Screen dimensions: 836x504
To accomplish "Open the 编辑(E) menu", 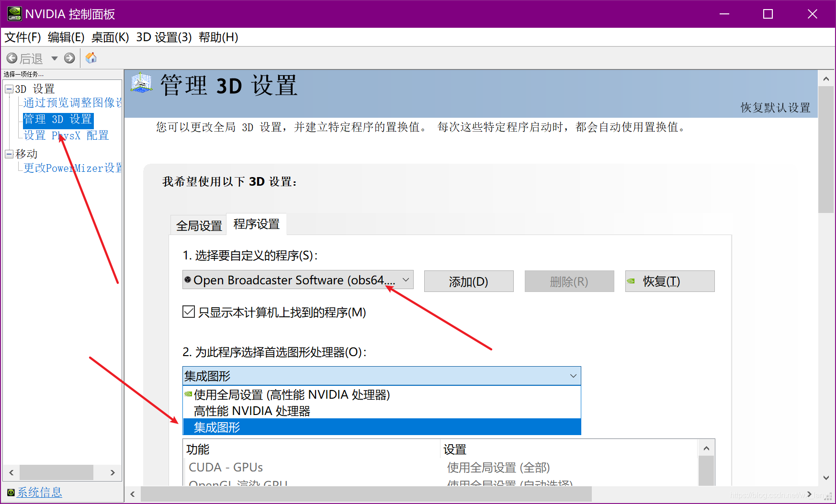I will point(66,37).
